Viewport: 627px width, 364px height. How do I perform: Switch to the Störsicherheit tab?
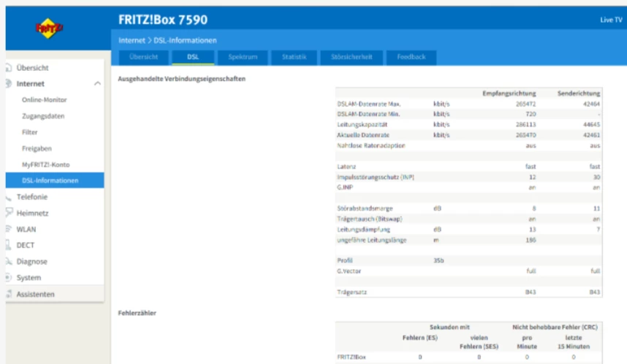(351, 57)
